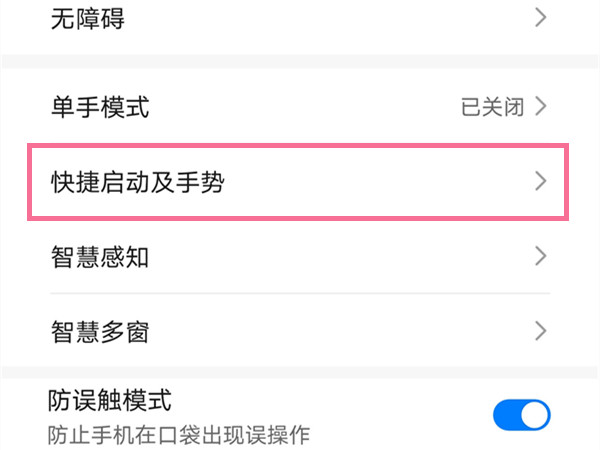Tap blank space in the 智慧感知 row
The width and height of the screenshot is (600, 450).
click(x=340, y=256)
